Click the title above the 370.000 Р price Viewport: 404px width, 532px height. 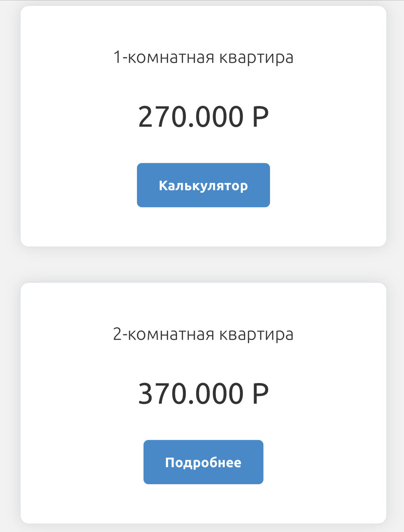click(203, 334)
